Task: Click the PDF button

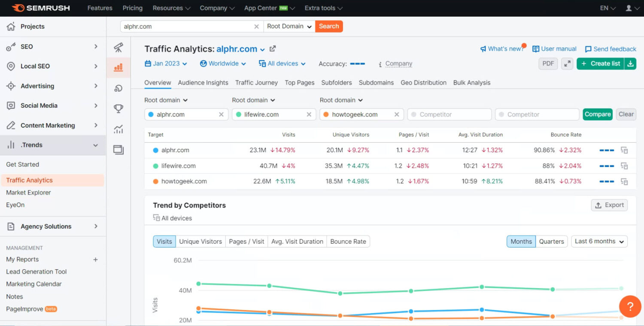Action: (548, 63)
